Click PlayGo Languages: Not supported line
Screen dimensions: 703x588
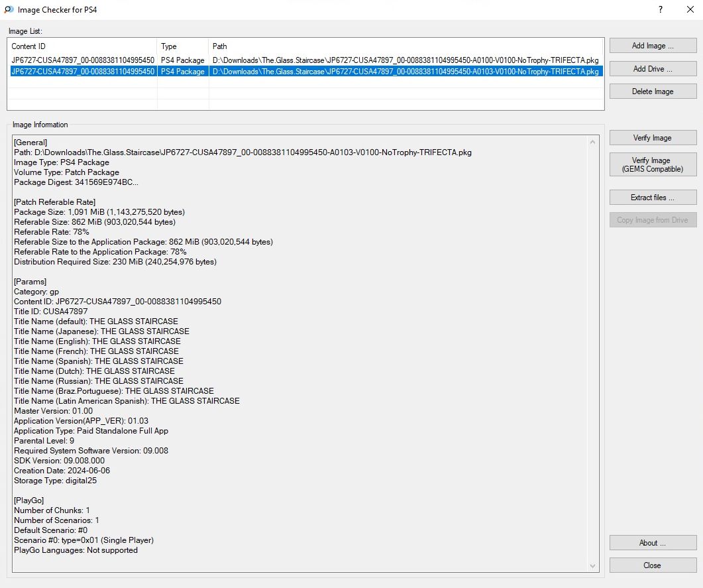pos(76,550)
